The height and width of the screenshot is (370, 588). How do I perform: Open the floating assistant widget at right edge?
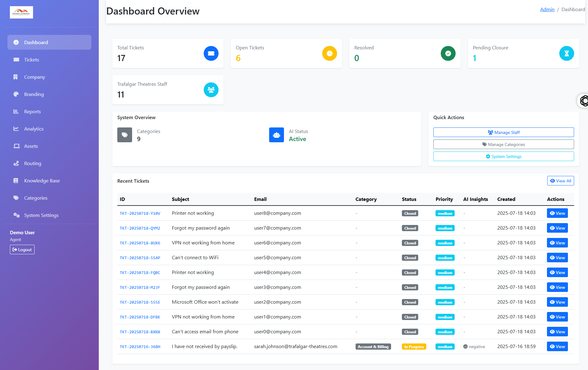tap(583, 101)
